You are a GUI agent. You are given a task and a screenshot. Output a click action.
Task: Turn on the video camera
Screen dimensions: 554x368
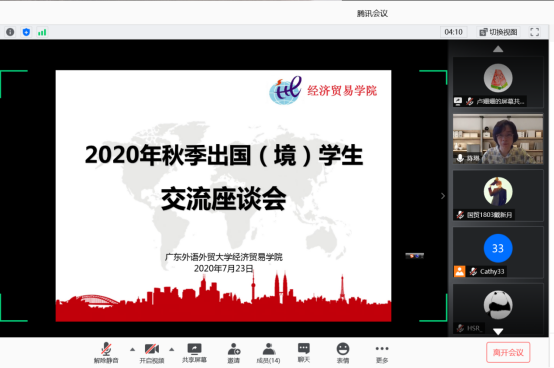152,352
